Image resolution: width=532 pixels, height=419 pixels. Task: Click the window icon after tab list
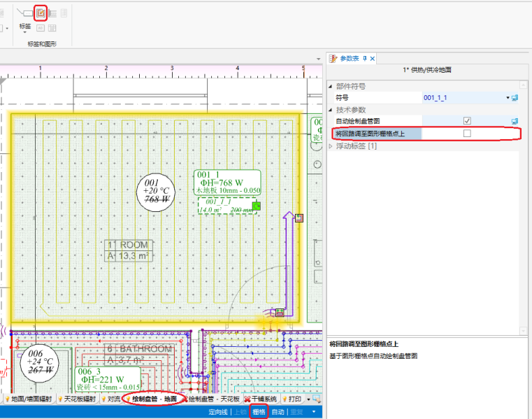[317, 399]
